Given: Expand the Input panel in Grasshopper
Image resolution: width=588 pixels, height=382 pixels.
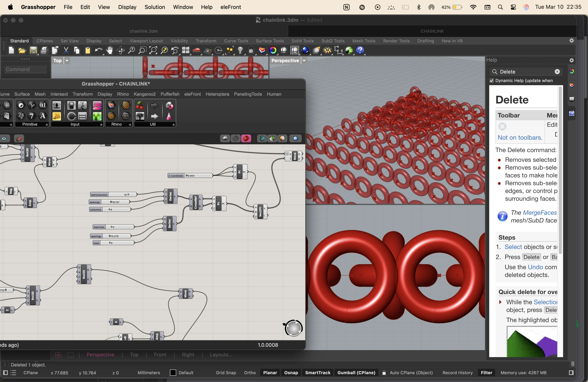Looking at the screenshot, I should 101,125.
